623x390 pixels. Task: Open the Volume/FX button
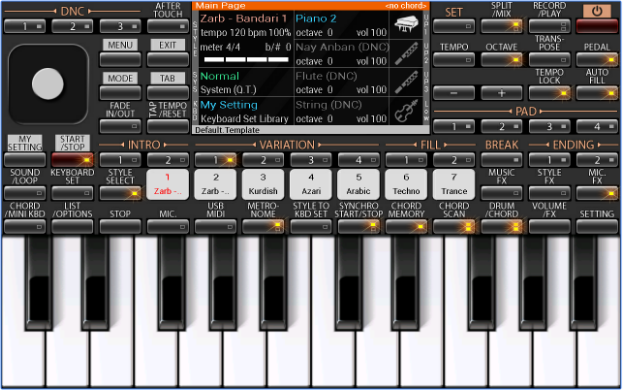tap(549, 227)
